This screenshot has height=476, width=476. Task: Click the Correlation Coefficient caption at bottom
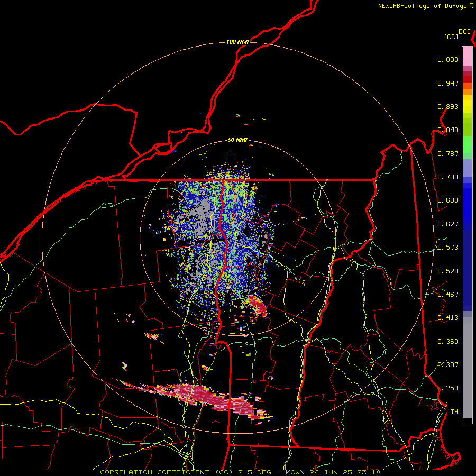point(240,472)
